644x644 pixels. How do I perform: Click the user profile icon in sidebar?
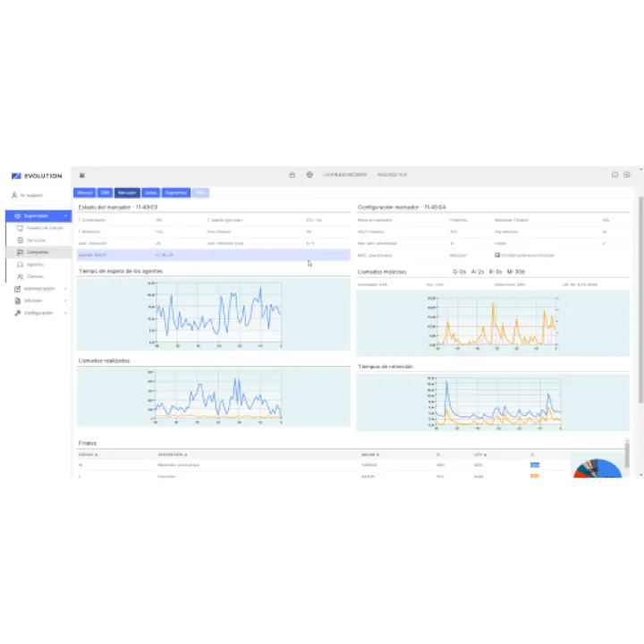point(15,195)
